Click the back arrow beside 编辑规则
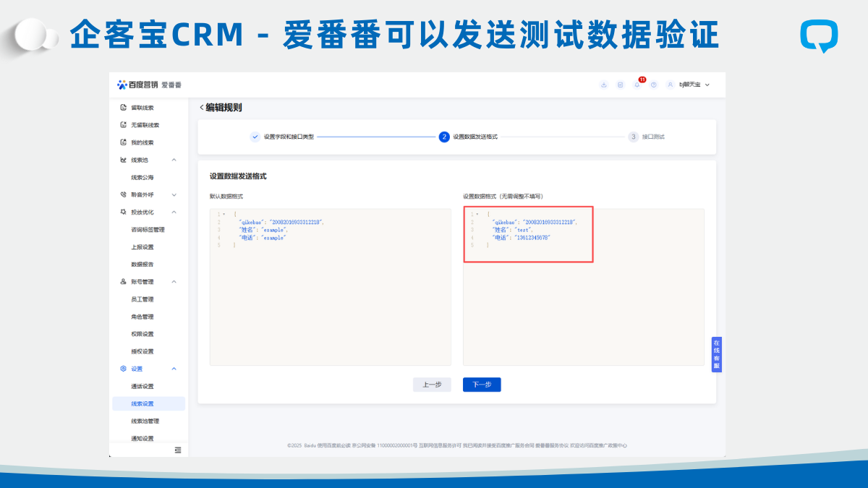868x488 pixels. pyautogui.click(x=201, y=108)
